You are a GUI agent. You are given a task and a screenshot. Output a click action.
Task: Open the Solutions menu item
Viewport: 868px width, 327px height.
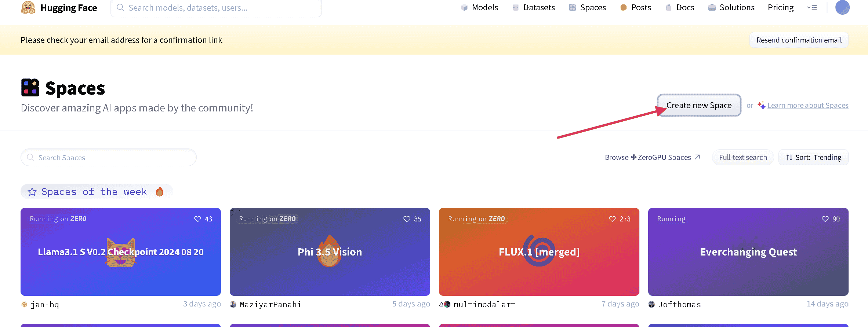[731, 7]
